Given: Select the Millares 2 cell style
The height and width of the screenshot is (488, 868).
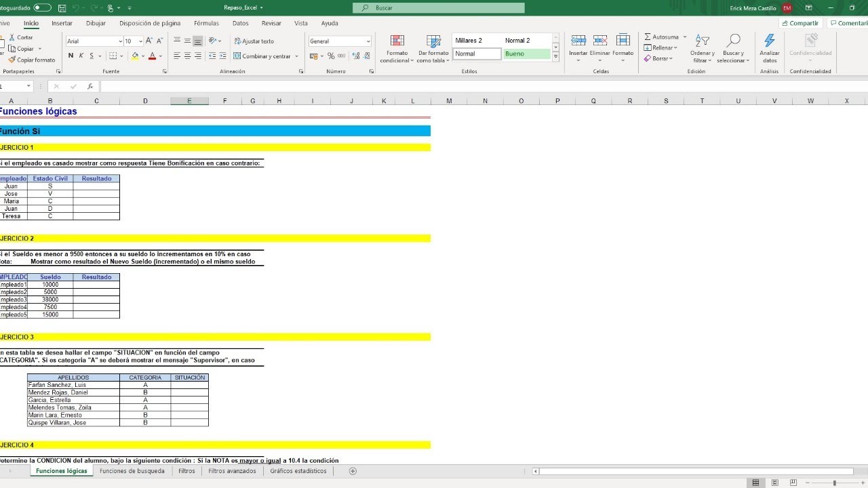Looking at the screenshot, I should click(x=477, y=41).
